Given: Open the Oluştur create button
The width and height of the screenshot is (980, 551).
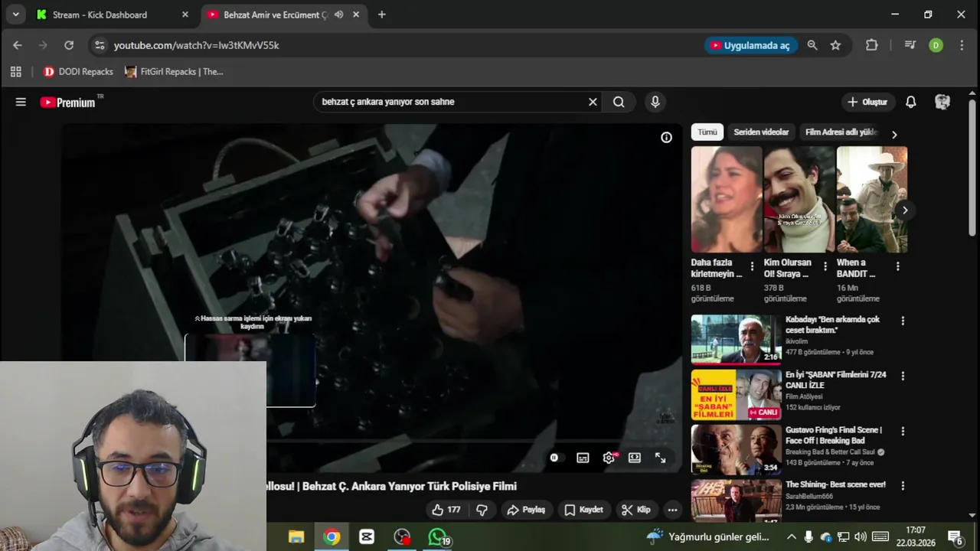Looking at the screenshot, I should pyautogui.click(x=867, y=102).
